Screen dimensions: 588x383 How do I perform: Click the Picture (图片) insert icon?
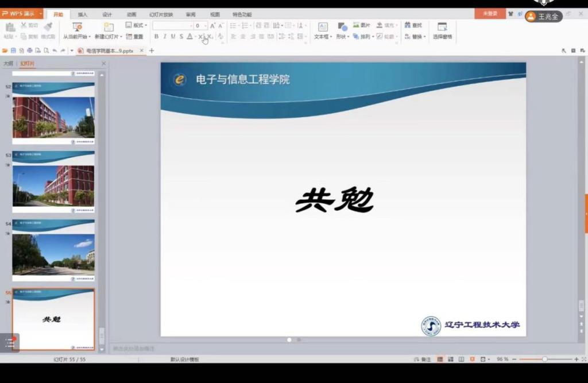(362, 25)
